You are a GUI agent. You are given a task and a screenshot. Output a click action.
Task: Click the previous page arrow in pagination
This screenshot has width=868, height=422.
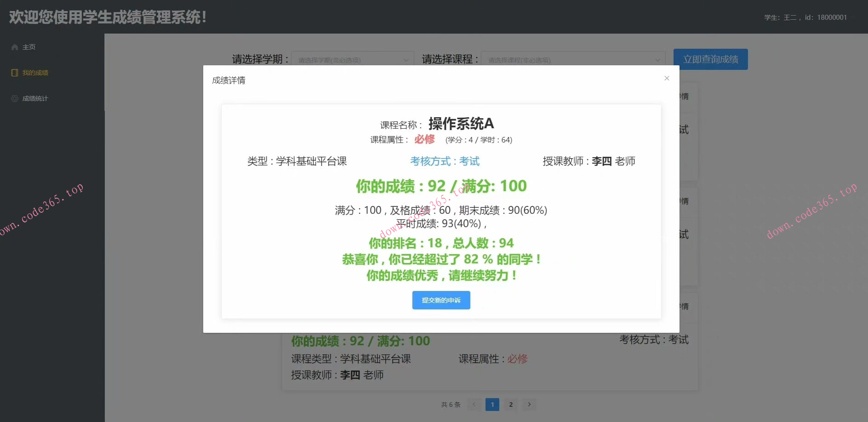tap(474, 405)
